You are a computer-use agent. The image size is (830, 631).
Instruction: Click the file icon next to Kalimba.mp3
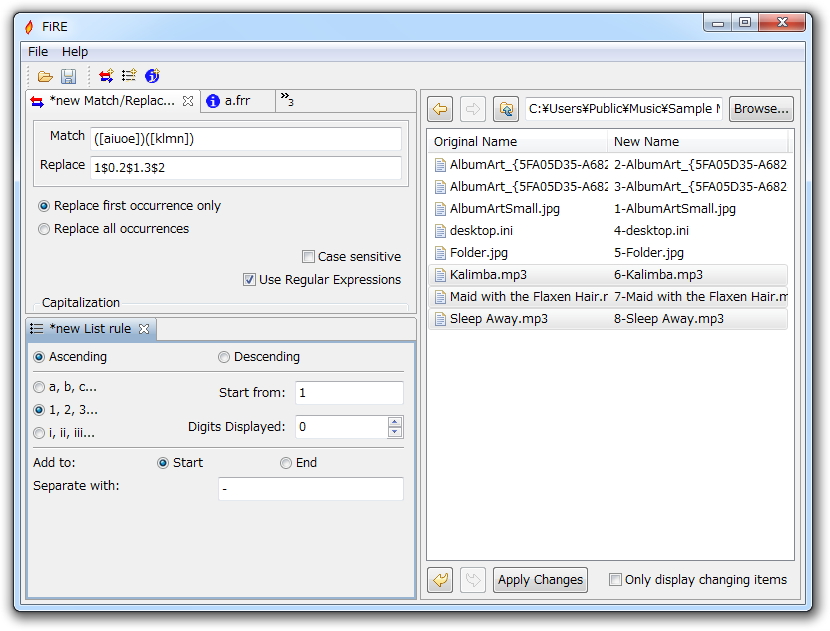(x=440, y=275)
